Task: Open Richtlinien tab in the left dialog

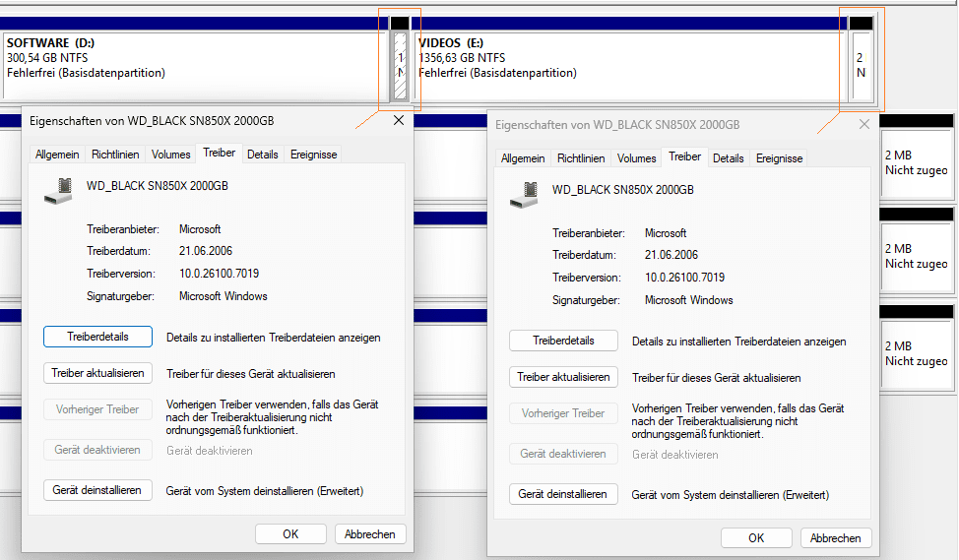Action: (x=115, y=155)
